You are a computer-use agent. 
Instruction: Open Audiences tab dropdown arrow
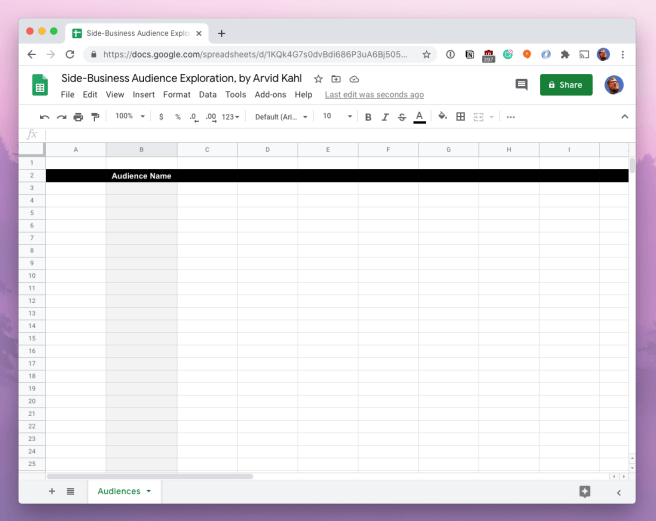click(149, 491)
